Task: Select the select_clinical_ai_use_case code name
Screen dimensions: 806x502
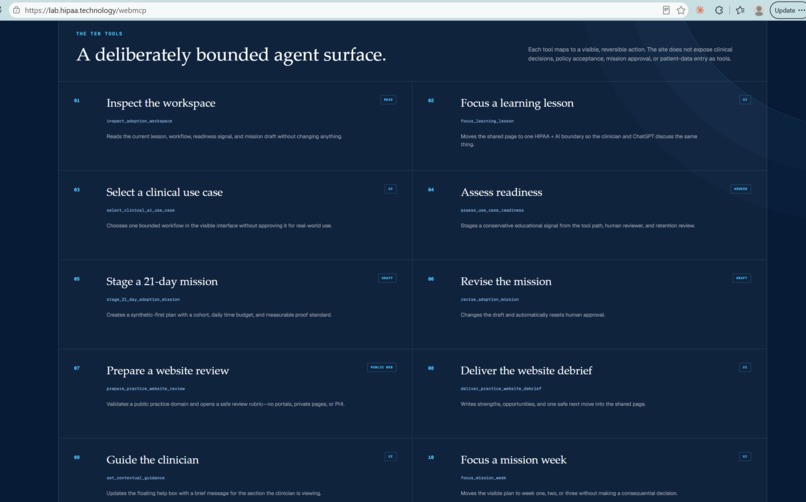Action: (x=140, y=210)
